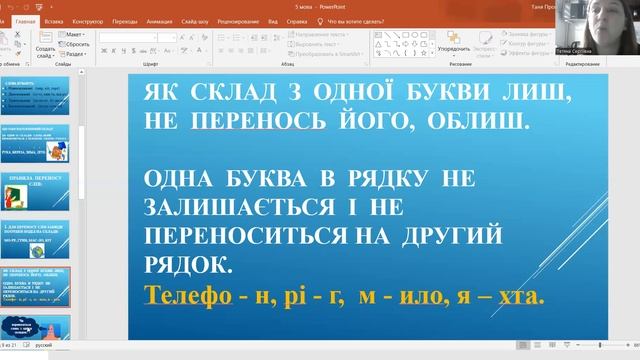
Task: Select the oval shape in gallery
Action: coord(415,36)
